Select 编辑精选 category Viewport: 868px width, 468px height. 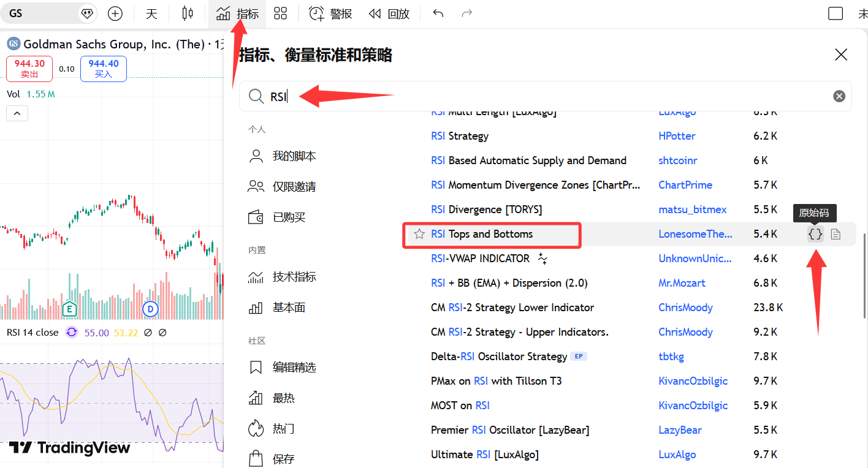coord(283,368)
